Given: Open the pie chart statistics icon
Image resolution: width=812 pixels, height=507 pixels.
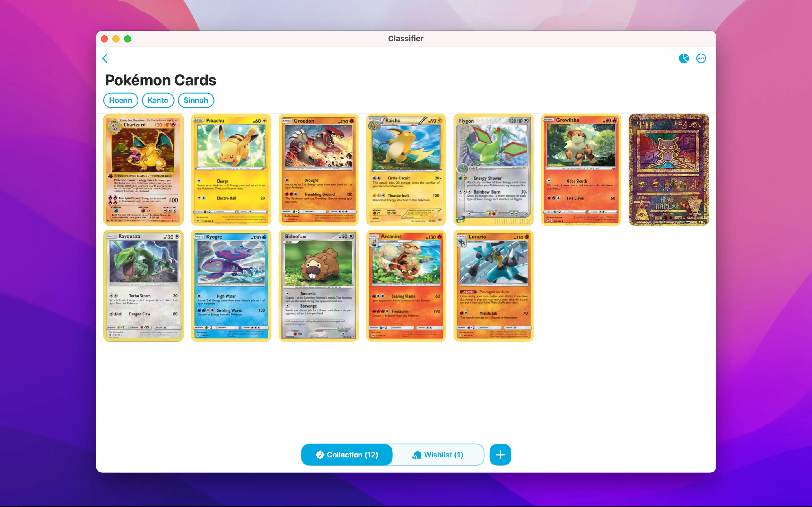Looking at the screenshot, I should tap(683, 58).
